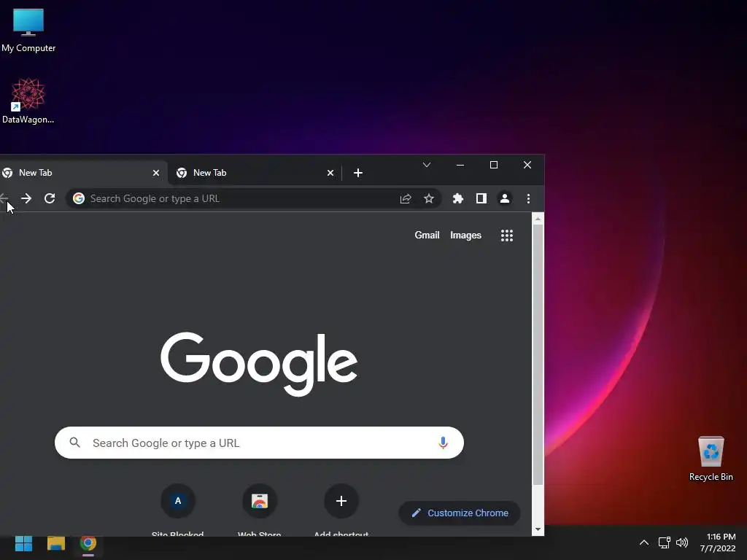Open the Chrome profile menu

[505, 198]
